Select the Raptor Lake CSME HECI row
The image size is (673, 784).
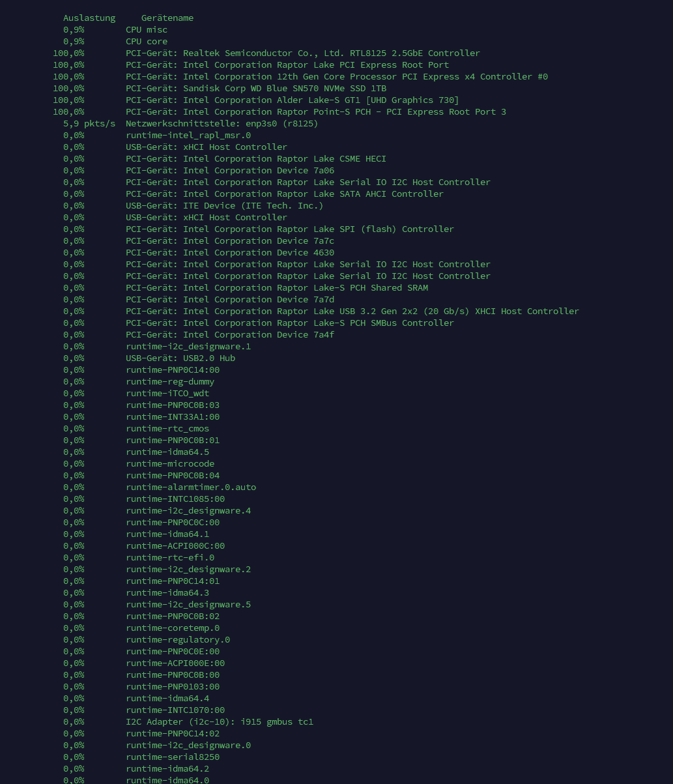225,158
